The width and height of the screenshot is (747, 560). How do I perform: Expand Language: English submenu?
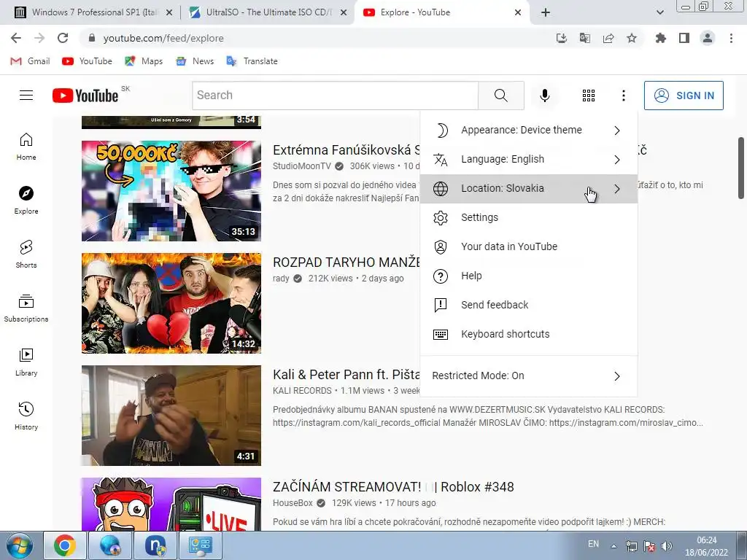pyautogui.click(x=529, y=159)
